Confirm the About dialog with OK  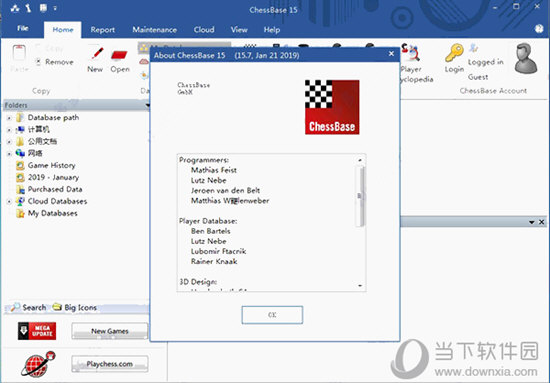click(x=272, y=315)
